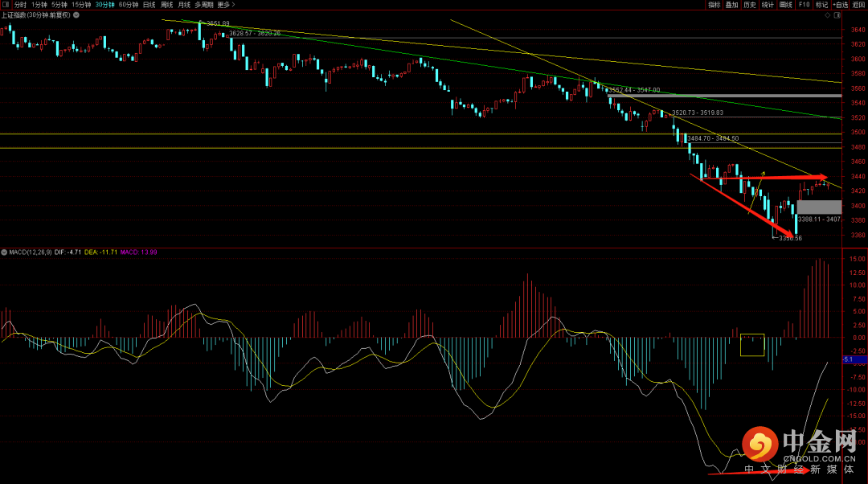The image size is (868, 484).
Task: Click the yellow rectangle marker in MACD panel
Action: [752, 345]
